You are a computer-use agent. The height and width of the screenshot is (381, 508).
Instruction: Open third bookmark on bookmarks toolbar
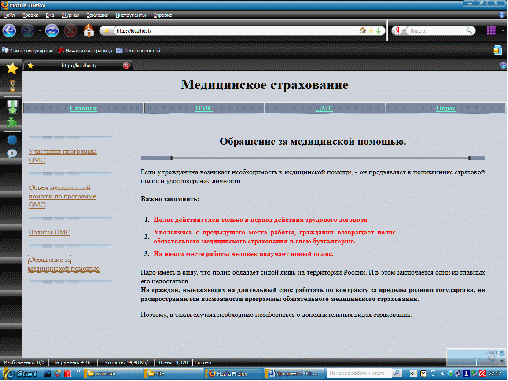click(138, 50)
